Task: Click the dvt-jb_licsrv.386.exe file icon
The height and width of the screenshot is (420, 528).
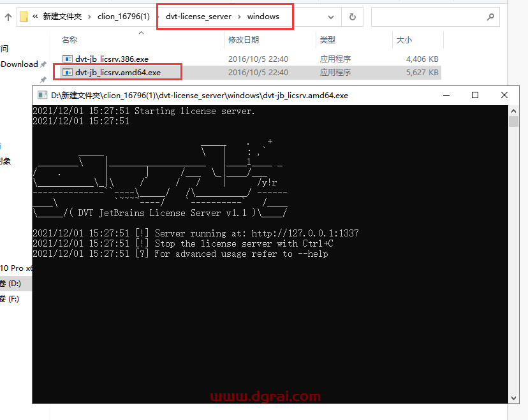Action: (x=68, y=59)
